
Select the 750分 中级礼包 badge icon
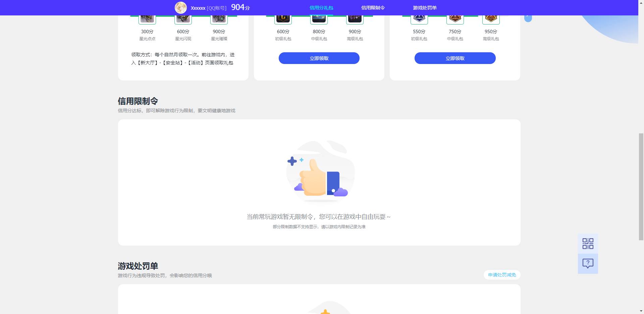(455, 19)
